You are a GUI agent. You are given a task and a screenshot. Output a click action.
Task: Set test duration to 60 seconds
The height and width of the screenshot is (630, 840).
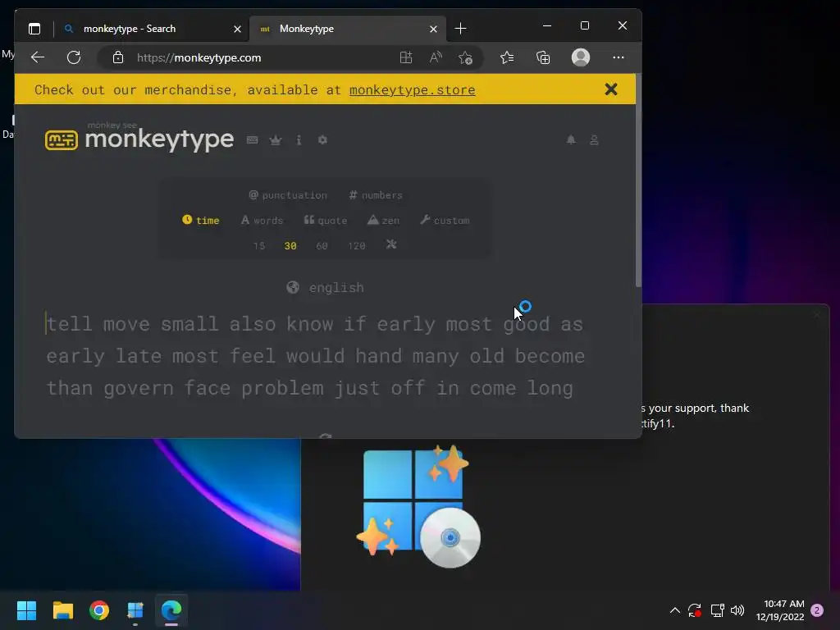coord(322,246)
